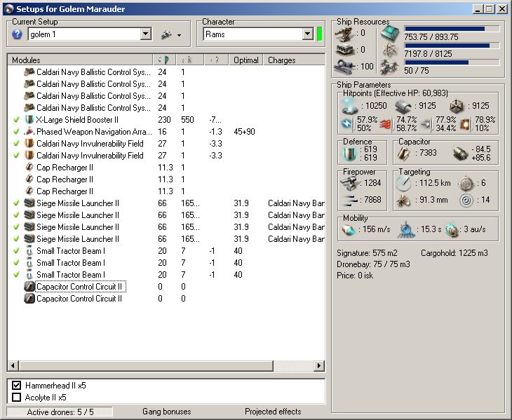Image resolution: width=512 pixels, height=420 pixels.
Task: Open Gang bonuses
Action: pos(167,412)
